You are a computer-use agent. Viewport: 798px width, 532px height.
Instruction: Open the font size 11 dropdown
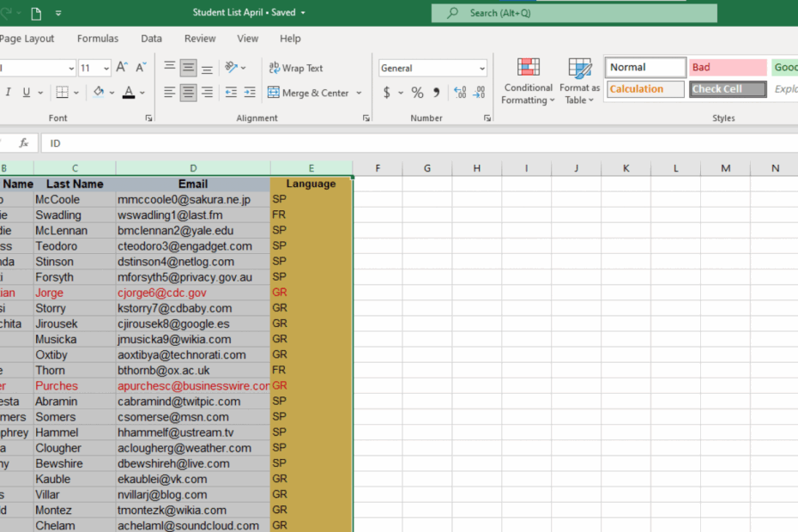106,69
